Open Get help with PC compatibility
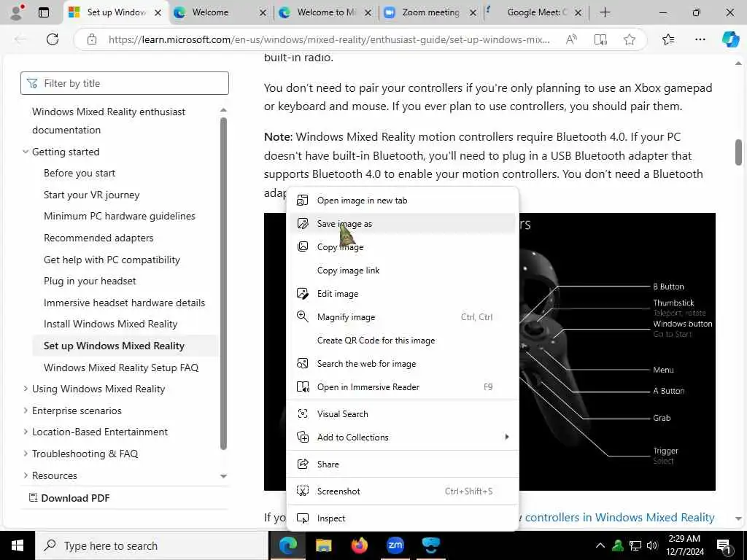The image size is (747, 560). tap(112, 260)
